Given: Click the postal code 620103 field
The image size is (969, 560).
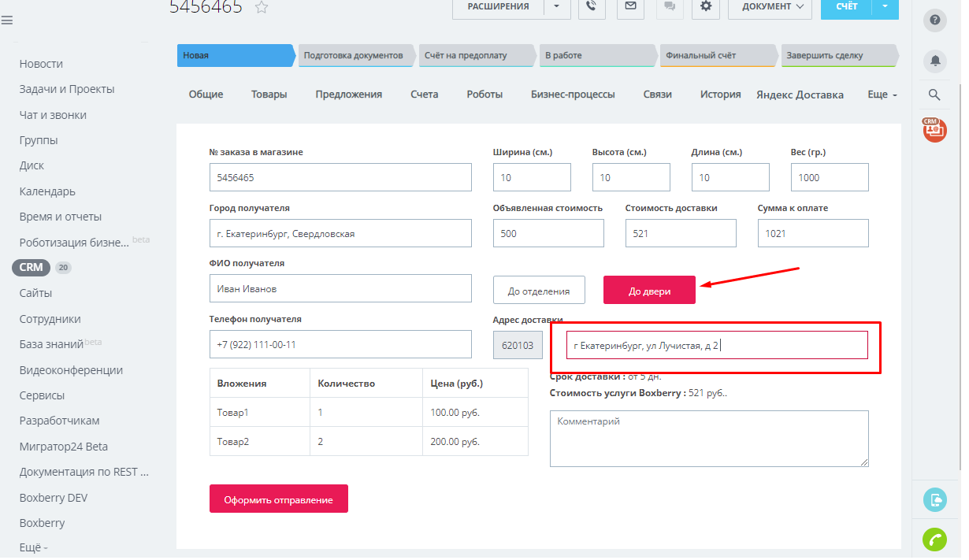Looking at the screenshot, I should [518, 345].
